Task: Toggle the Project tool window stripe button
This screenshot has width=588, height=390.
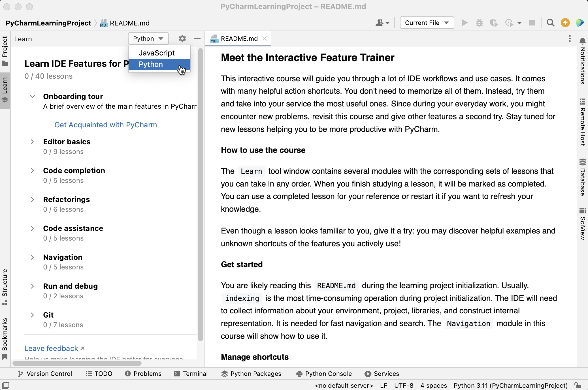Action: (5, 51)
